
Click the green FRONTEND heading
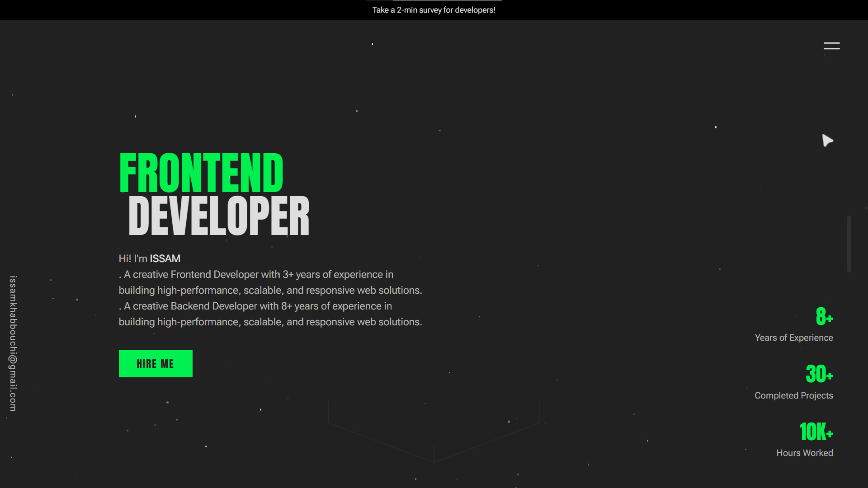point(201,173)
